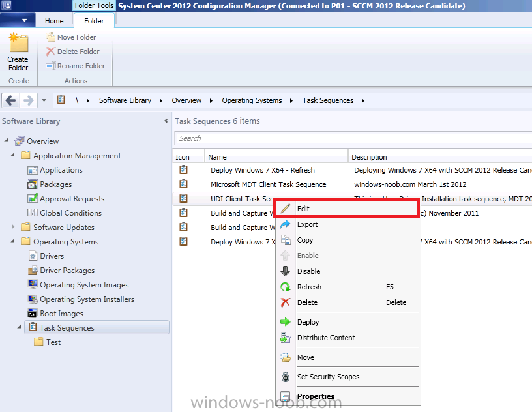Expand the Software Updates node

tap(13, 227)
